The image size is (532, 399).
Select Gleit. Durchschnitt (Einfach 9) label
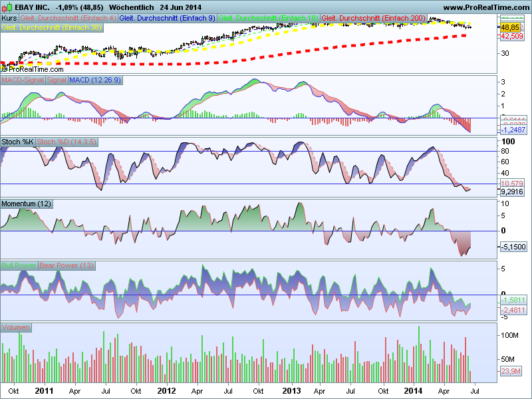[x=168, y=19]
